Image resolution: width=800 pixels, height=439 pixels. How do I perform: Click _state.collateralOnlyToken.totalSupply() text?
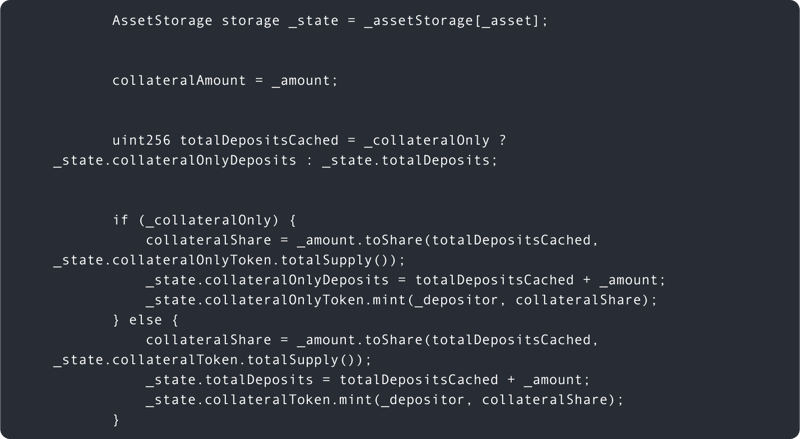coord(220,260)
